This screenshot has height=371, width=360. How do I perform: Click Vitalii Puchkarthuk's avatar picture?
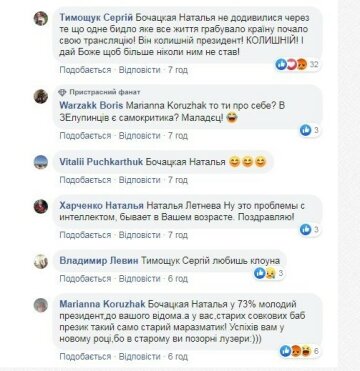41,162
